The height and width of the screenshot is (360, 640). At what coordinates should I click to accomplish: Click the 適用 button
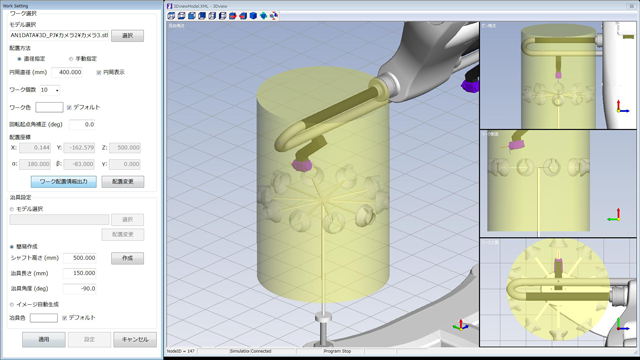pyautogui.click(x=44, y=340)
